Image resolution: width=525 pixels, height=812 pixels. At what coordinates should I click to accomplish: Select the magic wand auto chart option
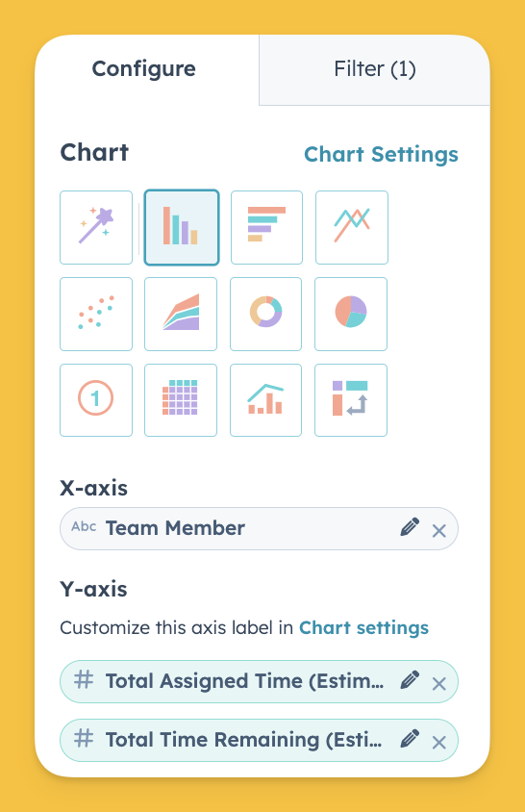pyautogui.click(x=96, y=227)
